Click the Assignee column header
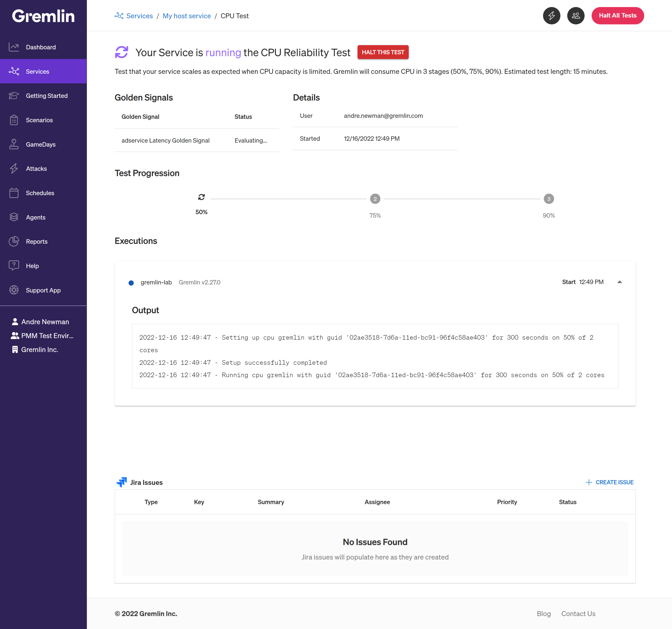Viewport: 672px width, 629px height. (x=377, y=502)
